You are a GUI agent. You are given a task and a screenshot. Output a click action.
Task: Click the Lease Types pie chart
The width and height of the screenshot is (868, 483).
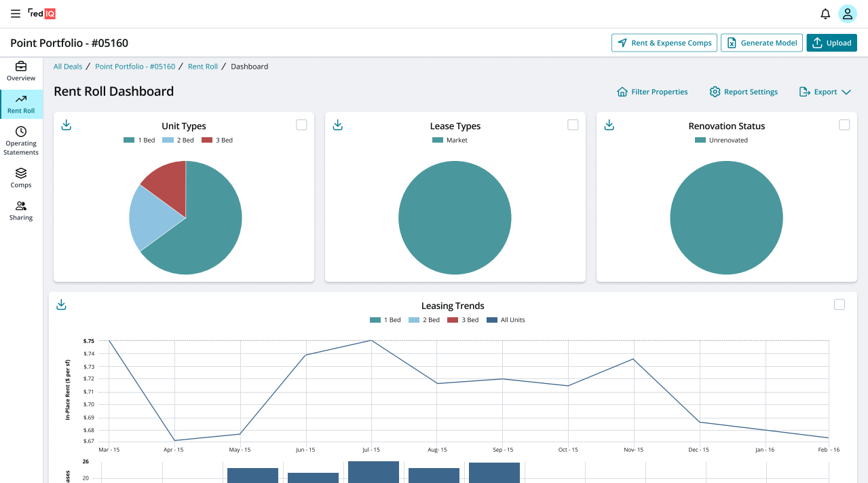[455, 217]
